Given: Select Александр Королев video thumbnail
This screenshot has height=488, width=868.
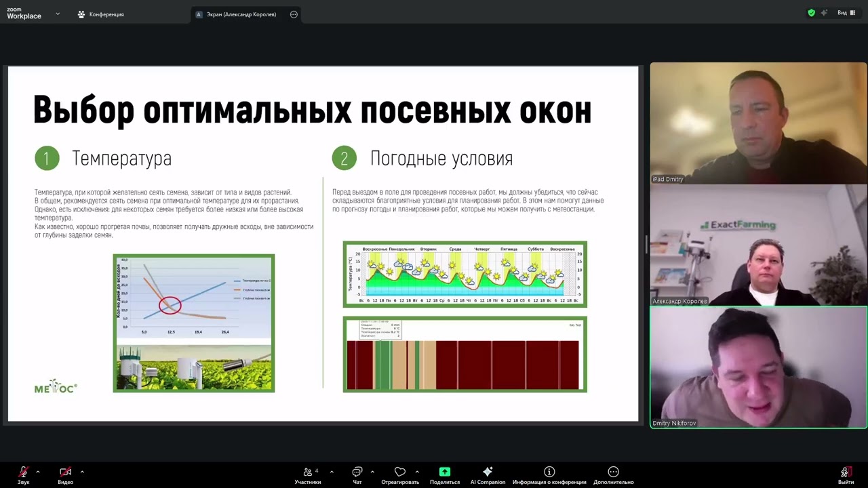Looking at the screenshot, I should click(x=758, y=245).
